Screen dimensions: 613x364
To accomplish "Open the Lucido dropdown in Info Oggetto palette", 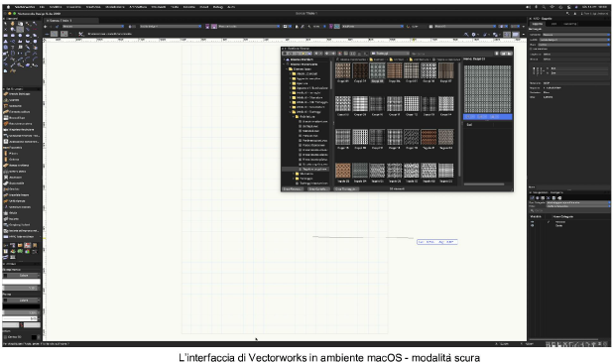I will tap(574, 40).
